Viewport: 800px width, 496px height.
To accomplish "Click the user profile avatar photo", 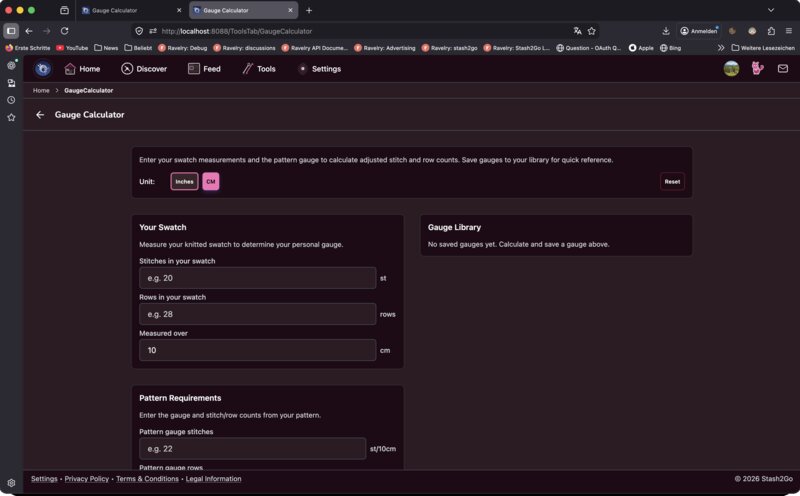I will 731,68.
